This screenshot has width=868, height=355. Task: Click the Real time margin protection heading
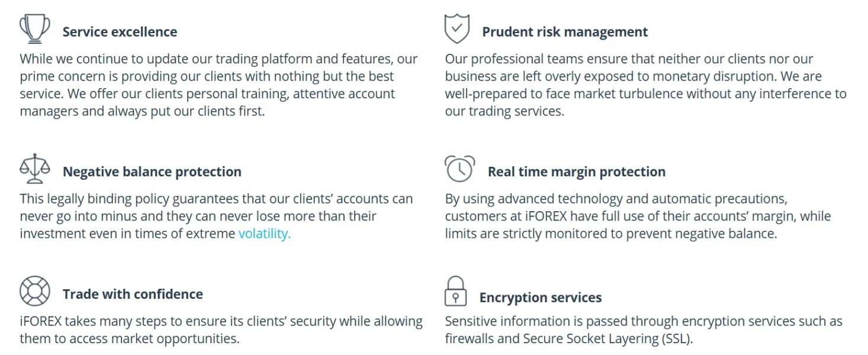pyautogui.click(x=576, y=172)
